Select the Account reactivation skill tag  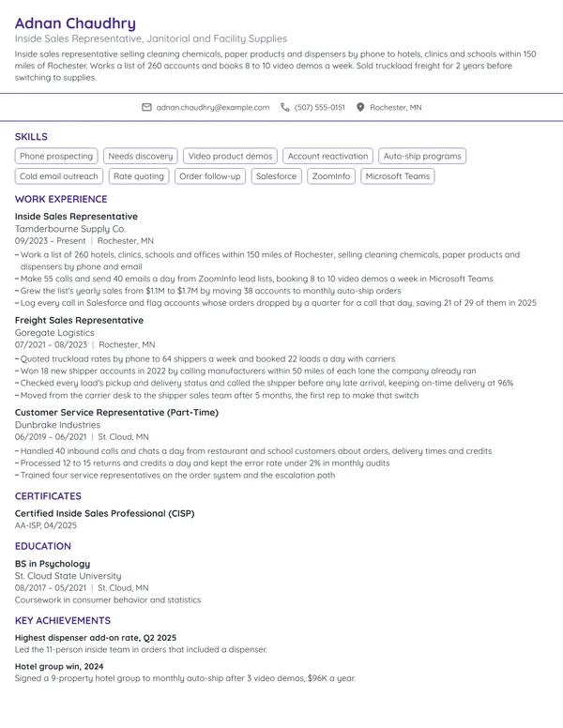[x=328, y=156]
